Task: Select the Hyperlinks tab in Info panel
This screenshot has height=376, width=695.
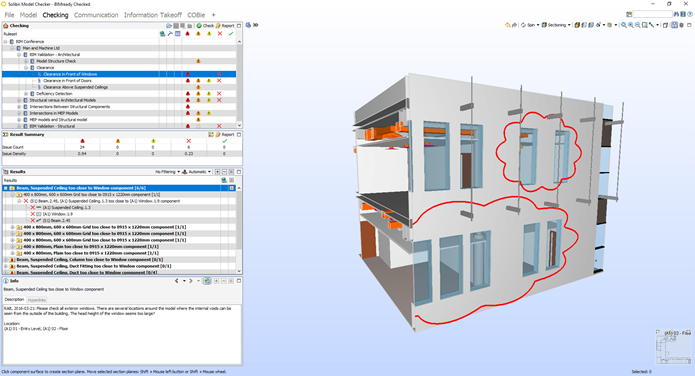Action: [x=37, y=300]
